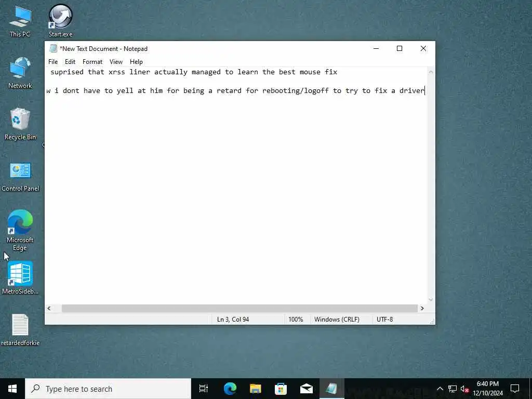Open the Action Center notifications
The width and height of the screenshot is (532, 399).
point(515,389)
